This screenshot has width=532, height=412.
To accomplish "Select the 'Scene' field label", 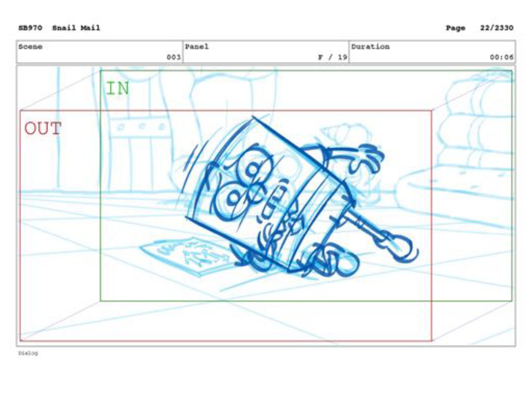I will pos(30,47).
